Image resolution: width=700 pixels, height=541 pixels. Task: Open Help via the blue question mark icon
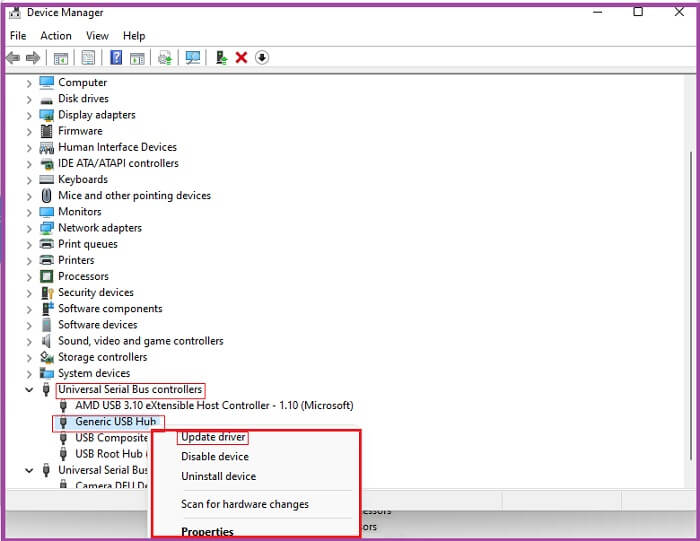click(116, 58)
